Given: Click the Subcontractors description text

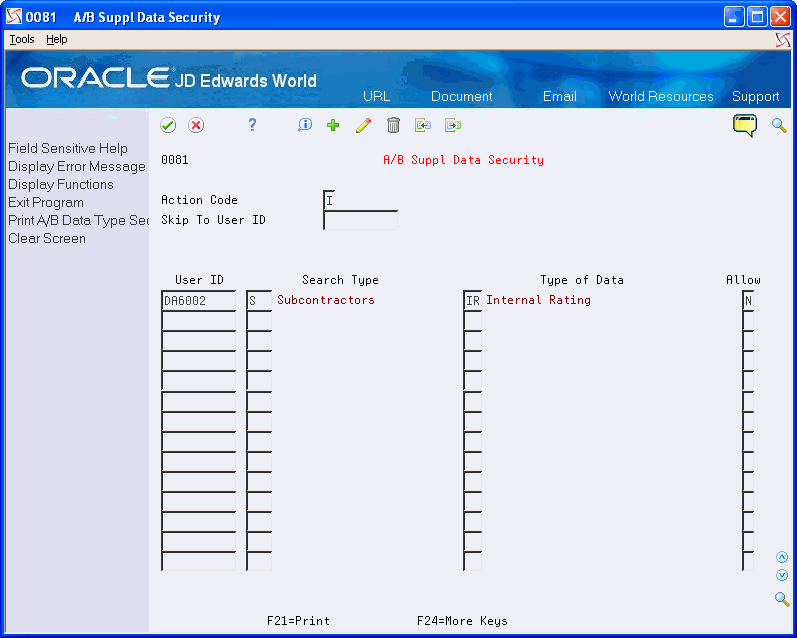Looking at the screenshot, I should (x=326, y=300).
